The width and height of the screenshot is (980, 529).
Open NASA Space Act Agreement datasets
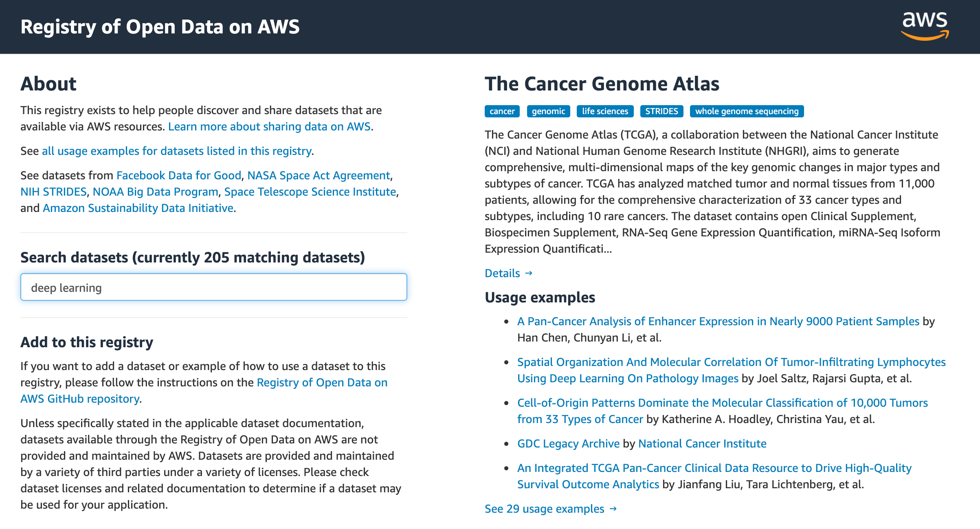pyautogui.click(x=319, y=176)
